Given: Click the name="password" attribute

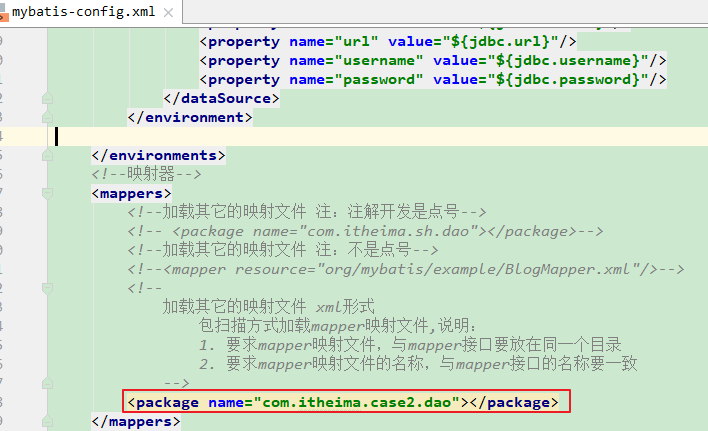Looking at the screenshot, I should coord(356,79).
